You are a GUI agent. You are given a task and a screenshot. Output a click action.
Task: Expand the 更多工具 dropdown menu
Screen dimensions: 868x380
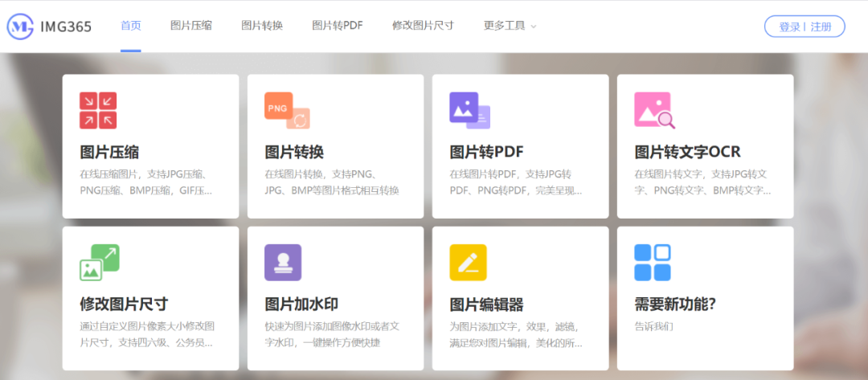510,26
